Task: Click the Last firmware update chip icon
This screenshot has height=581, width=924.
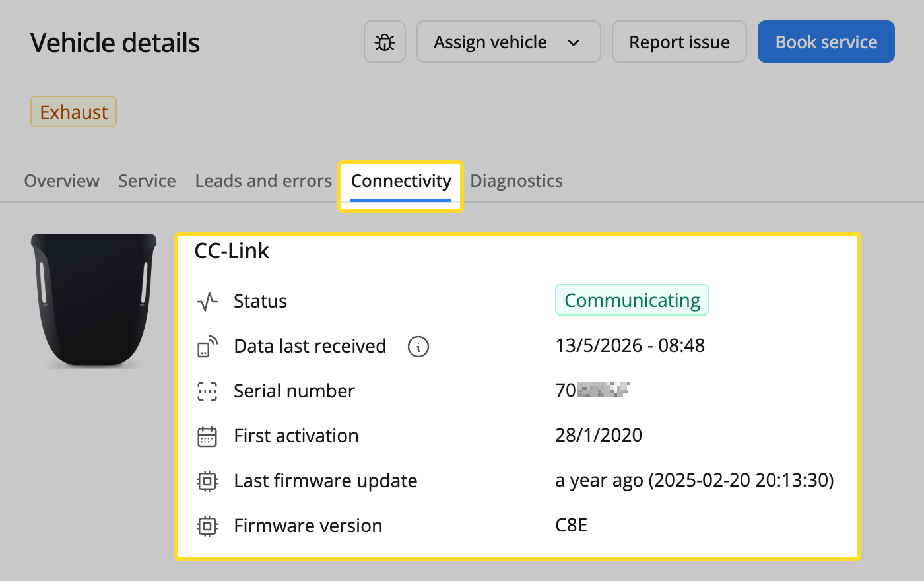Action: click(207, 481)
